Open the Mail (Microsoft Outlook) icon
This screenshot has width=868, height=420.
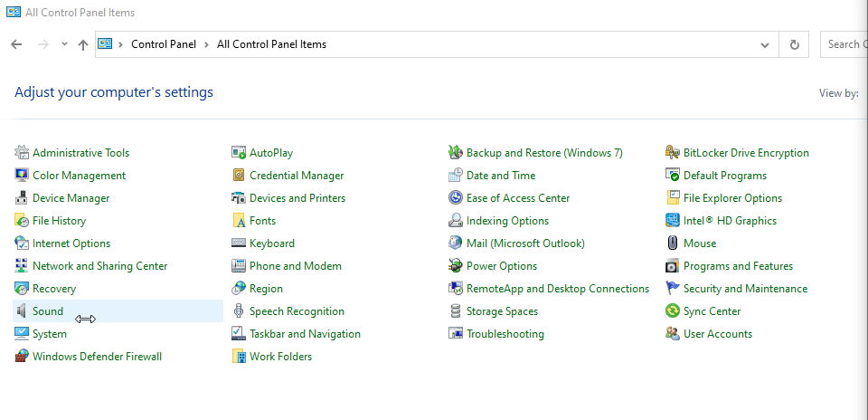(x=456, y=243)
